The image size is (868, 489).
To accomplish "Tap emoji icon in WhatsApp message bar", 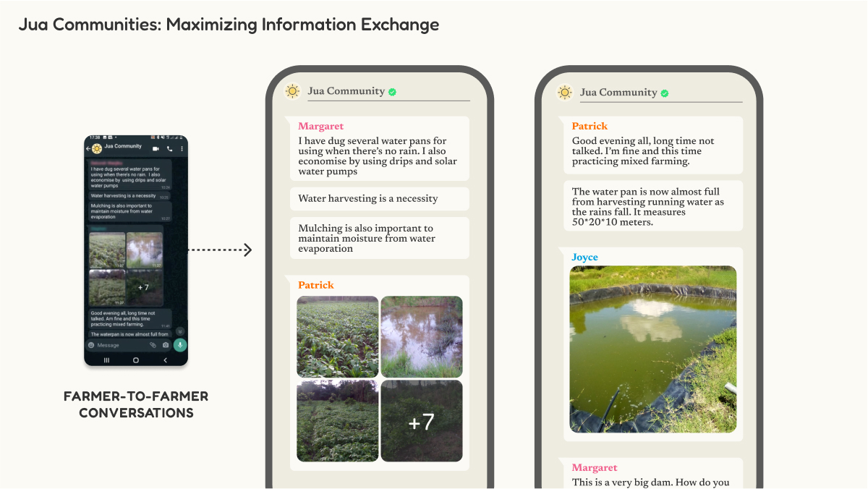I will click(x=91, y=345).
